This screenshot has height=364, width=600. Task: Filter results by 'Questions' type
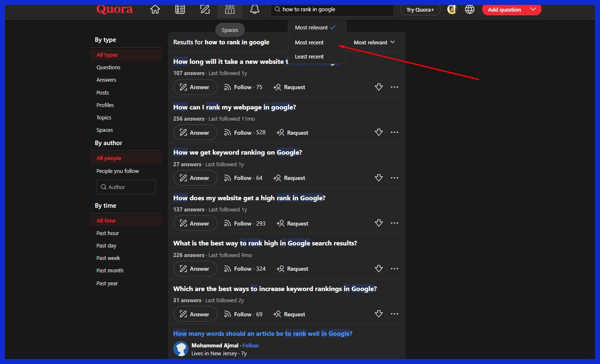coord(108,68)
